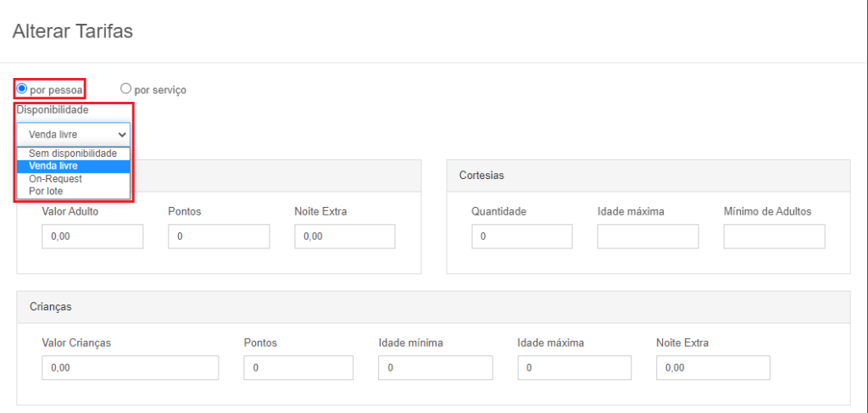Click the Crianças Idade mínima field

click(x=436, y=367)
